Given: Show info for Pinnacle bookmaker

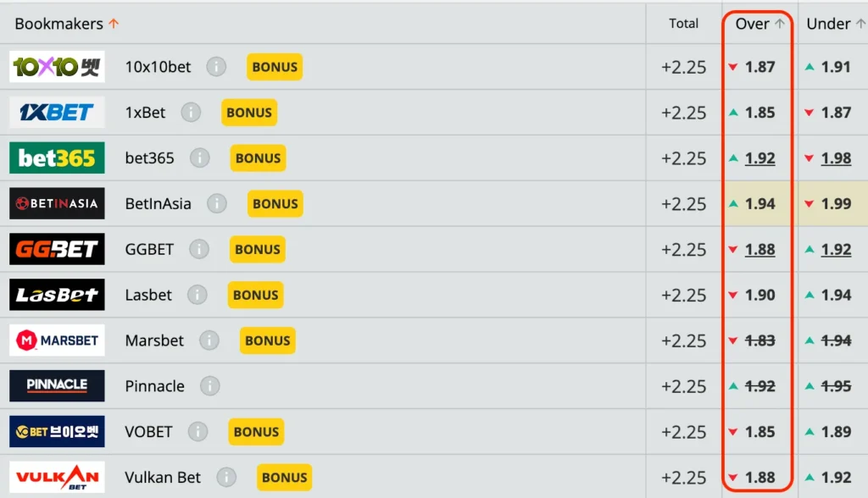Looking at the screenshot, I should (x=209, y=386).
